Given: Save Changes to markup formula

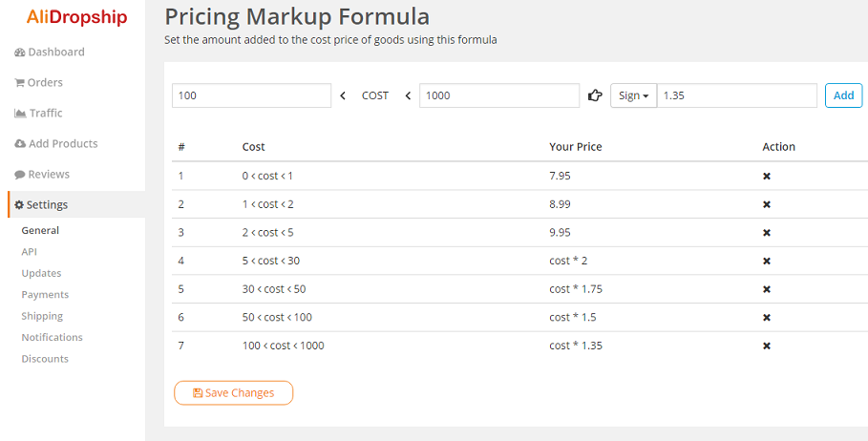Looking at the screenshot, I should tap(233, 392).
